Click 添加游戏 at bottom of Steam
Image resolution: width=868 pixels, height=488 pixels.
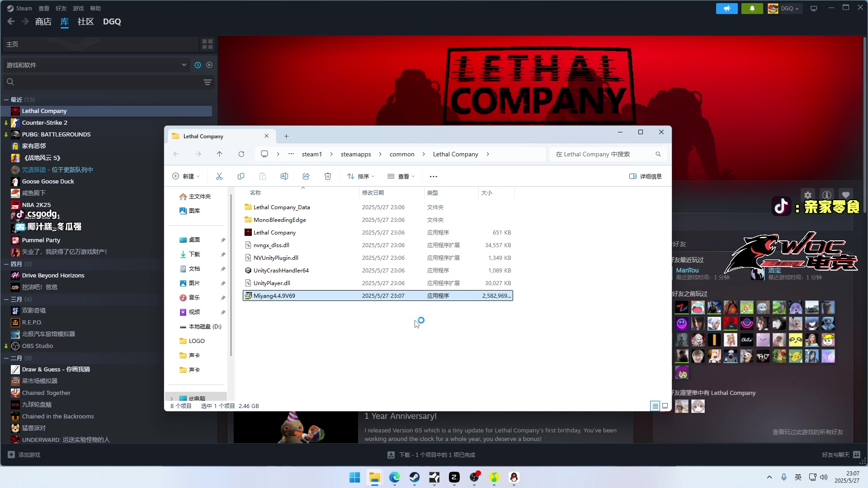pos(24,455)
